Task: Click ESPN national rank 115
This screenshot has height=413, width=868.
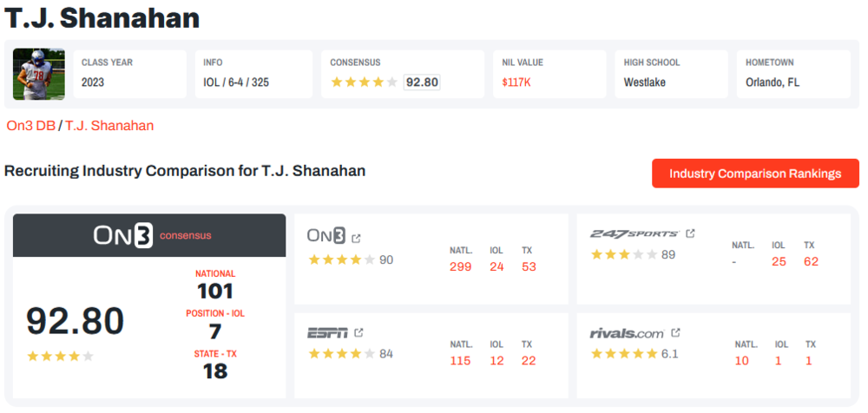Action: tap(461, 360)
